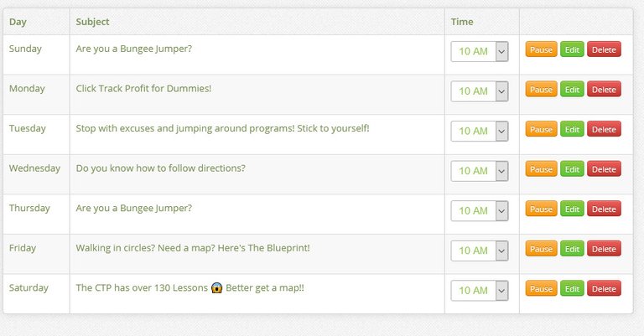This screenshot has width=644, height=336.
Task: Expand the Wednesday 10 AM time selector
Action: point(480,171)
